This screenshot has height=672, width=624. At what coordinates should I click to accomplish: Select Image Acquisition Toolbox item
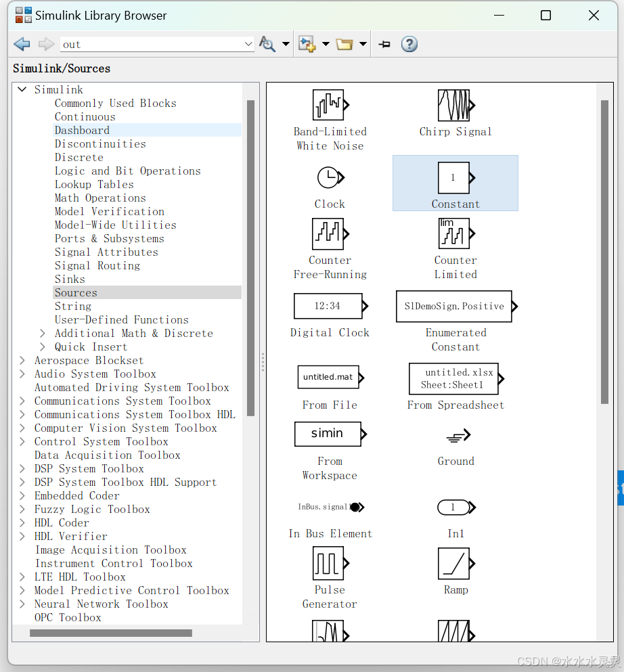click(110, 550)
